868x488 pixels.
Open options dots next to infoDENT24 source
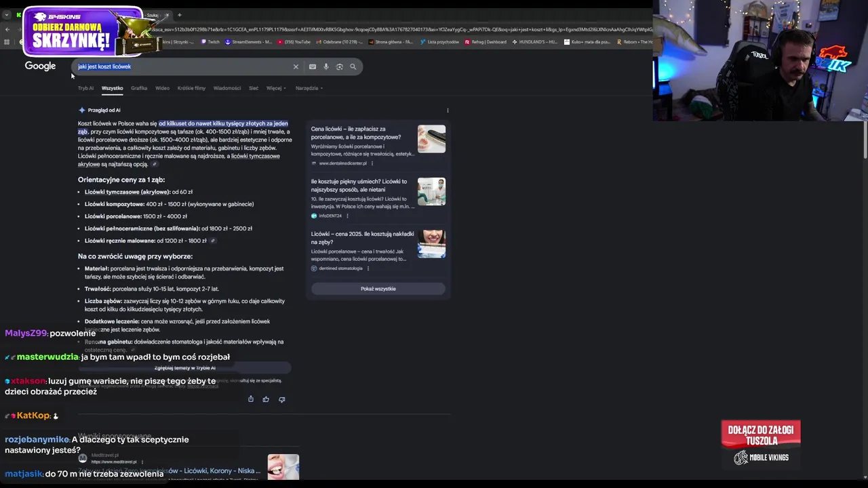pos(347,216)
